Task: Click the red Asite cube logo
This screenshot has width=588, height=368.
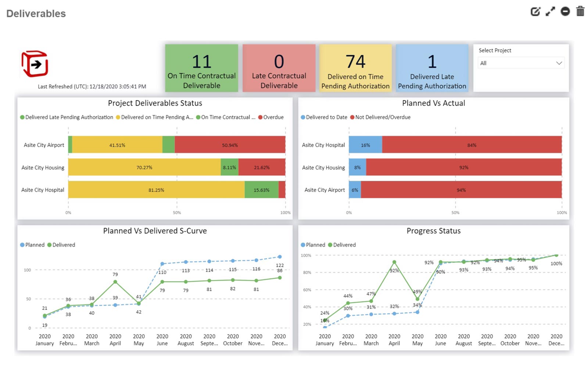Action: [35, 64]
